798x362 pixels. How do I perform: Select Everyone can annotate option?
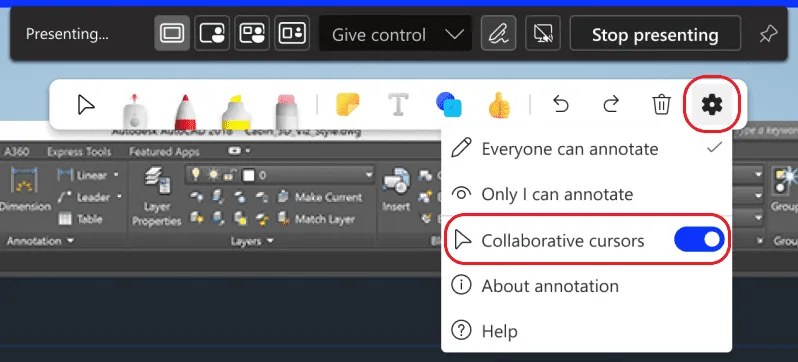(586, 149)
